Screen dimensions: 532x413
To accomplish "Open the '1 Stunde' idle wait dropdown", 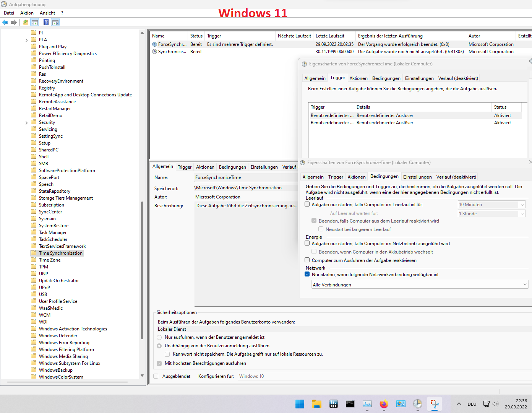I will tap(492, 214).
